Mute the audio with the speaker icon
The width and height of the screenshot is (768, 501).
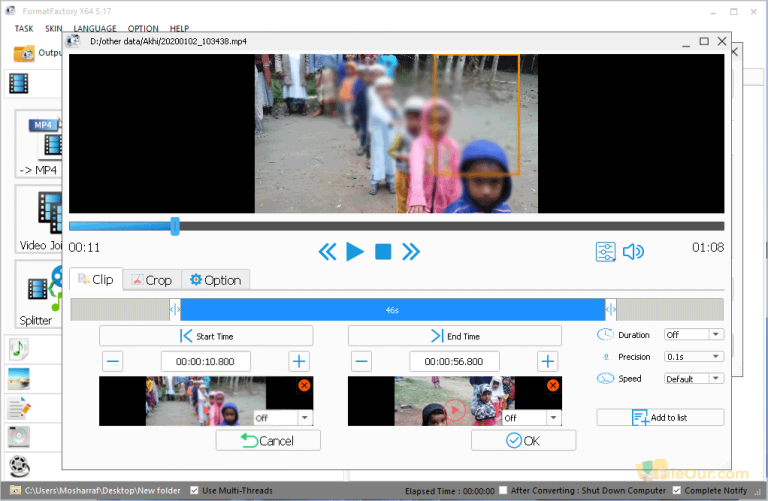633,252
